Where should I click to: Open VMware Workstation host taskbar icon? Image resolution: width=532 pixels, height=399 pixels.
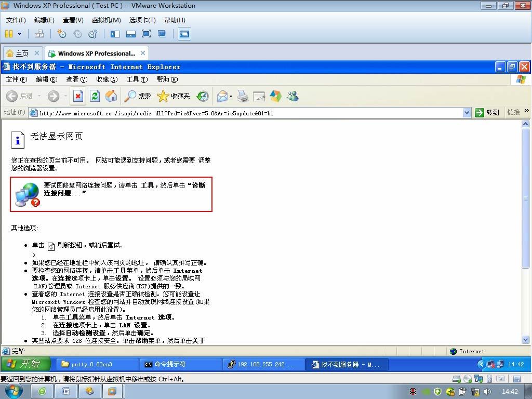(x=112, y=392)
